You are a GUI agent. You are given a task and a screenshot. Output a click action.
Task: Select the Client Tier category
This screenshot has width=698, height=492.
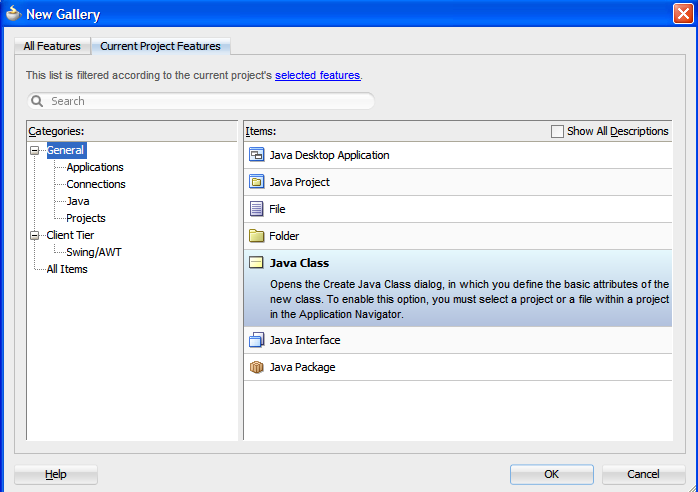[x=70, y=235]
